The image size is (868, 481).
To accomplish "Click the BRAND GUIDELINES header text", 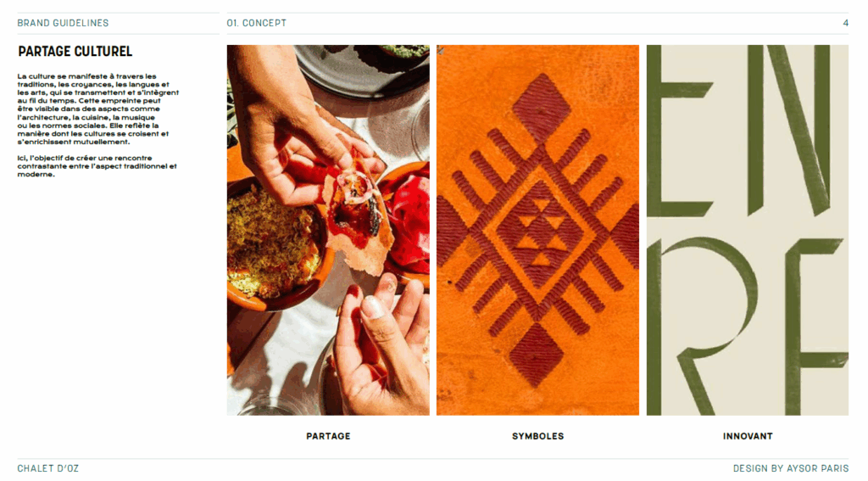I will 63,23.
